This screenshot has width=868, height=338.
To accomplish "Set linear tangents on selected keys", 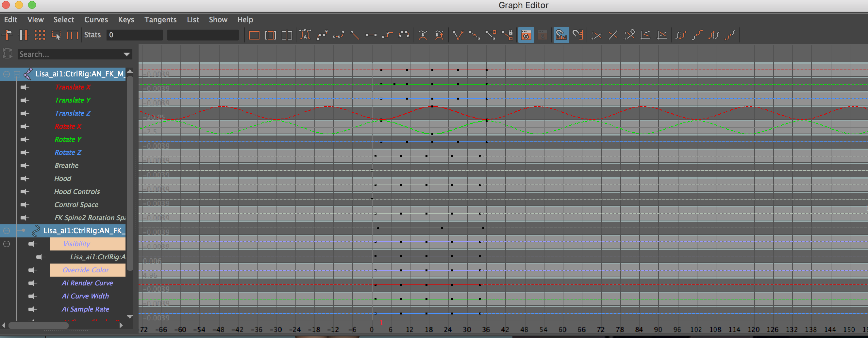I will point(355,35).
